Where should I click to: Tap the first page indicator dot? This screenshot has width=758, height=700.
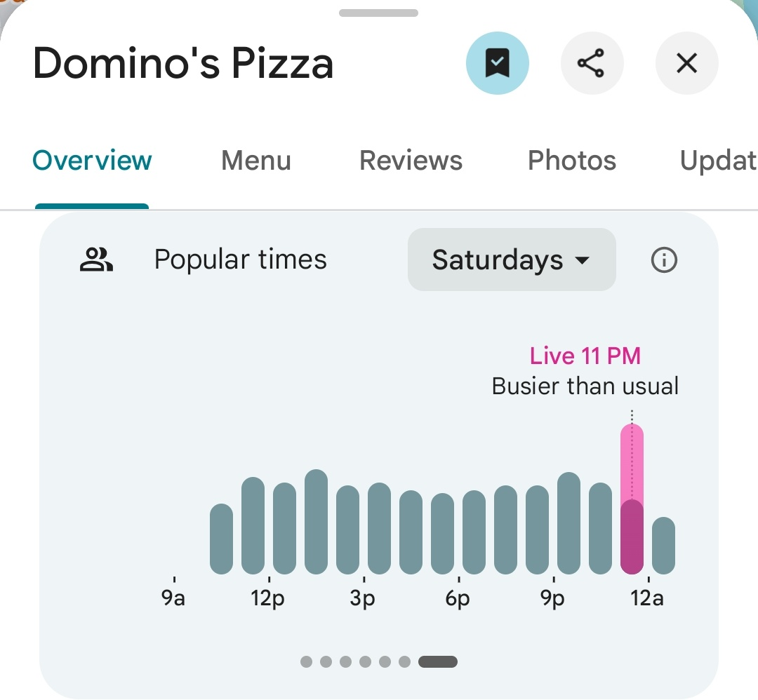coord(306,661)
